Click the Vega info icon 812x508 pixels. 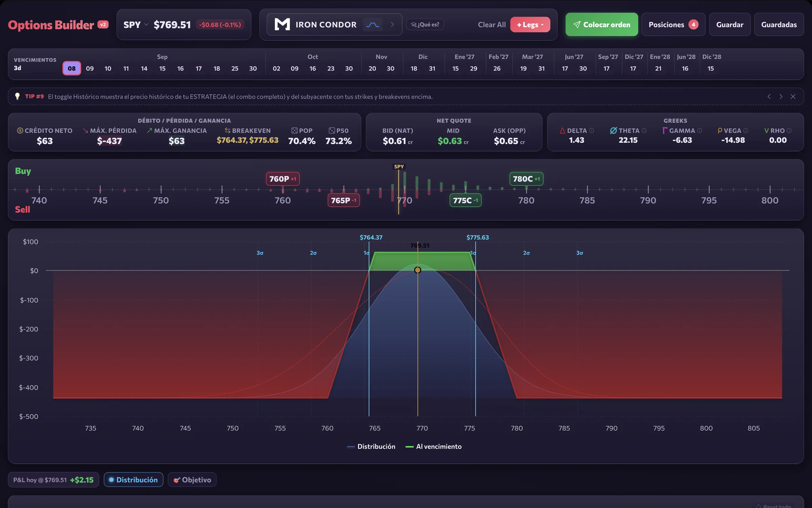point(746,131)
